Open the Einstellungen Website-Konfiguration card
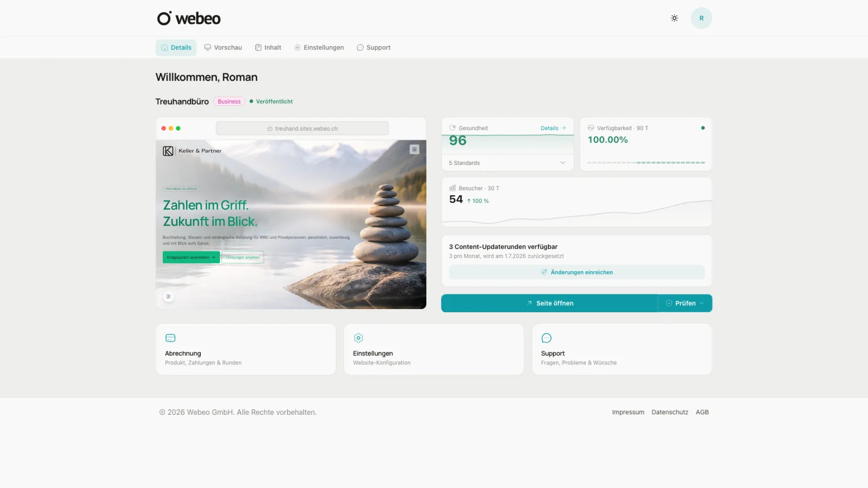Image resolution: width=868 pixels, height=488 pixels. [x=434, y=349]
